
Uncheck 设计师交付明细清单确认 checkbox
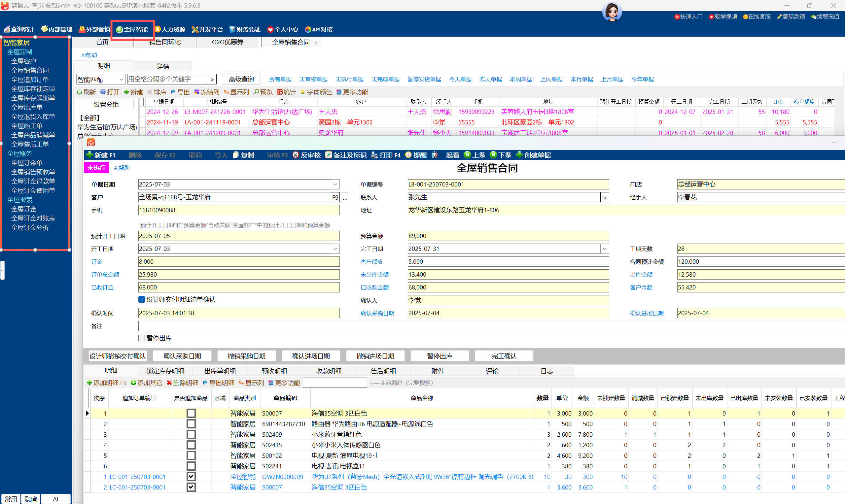click(x=142, y=299)
